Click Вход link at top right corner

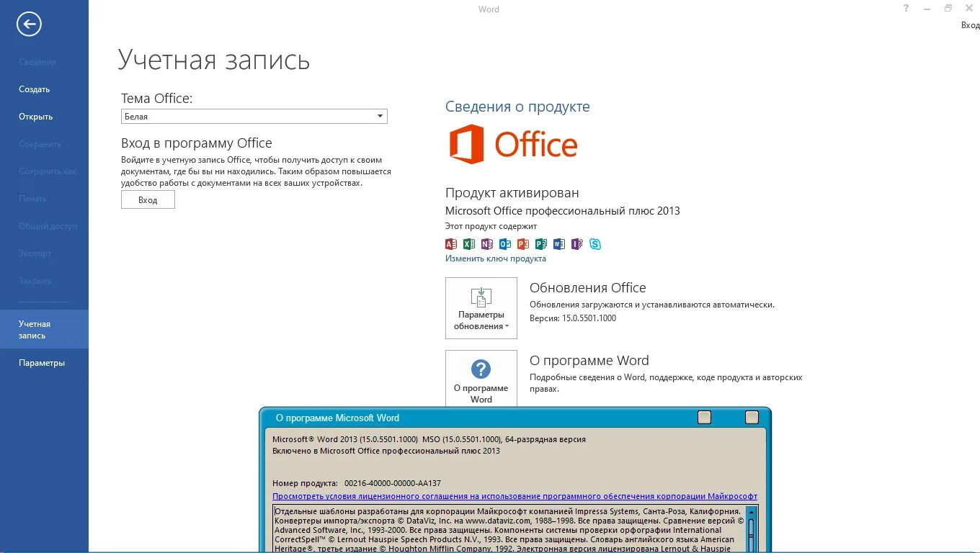click(970, 25)
